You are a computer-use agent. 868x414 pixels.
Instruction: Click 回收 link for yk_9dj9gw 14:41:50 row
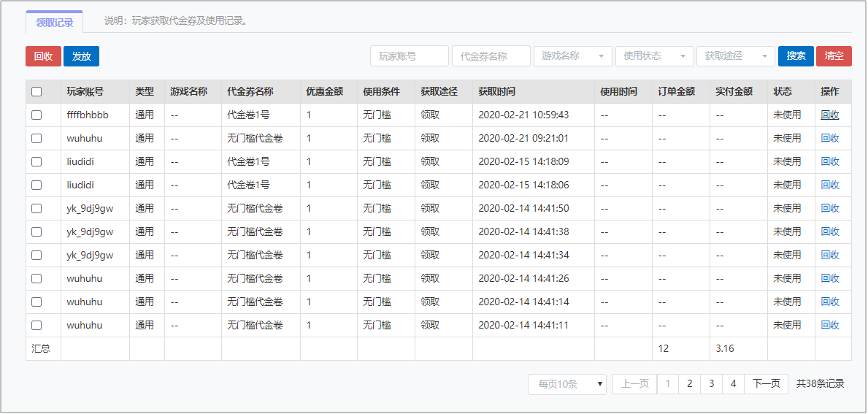click(830, 209)
